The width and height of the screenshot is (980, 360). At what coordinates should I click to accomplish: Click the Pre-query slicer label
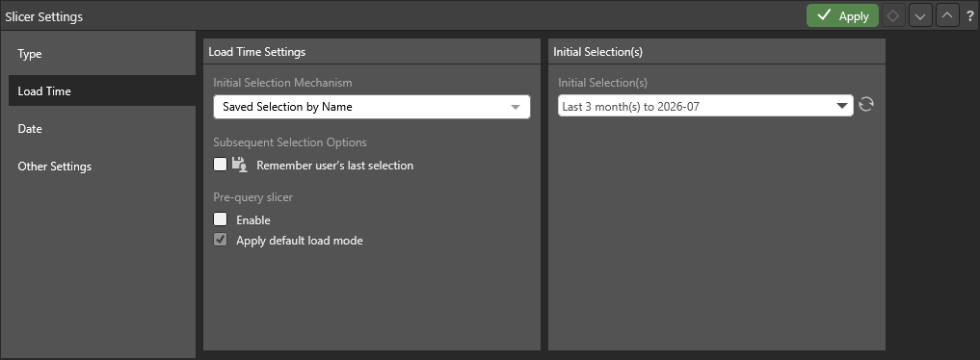click(253, 197)
